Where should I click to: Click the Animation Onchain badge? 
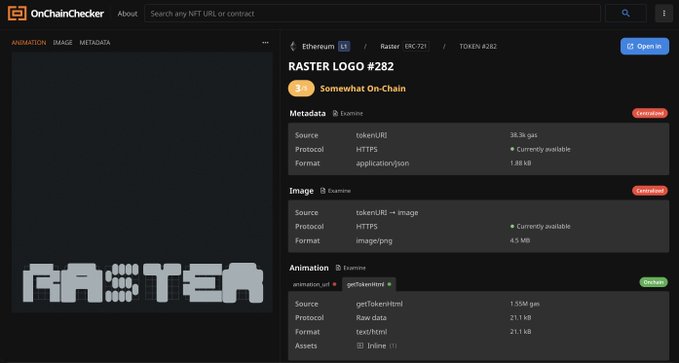(653, 282)
